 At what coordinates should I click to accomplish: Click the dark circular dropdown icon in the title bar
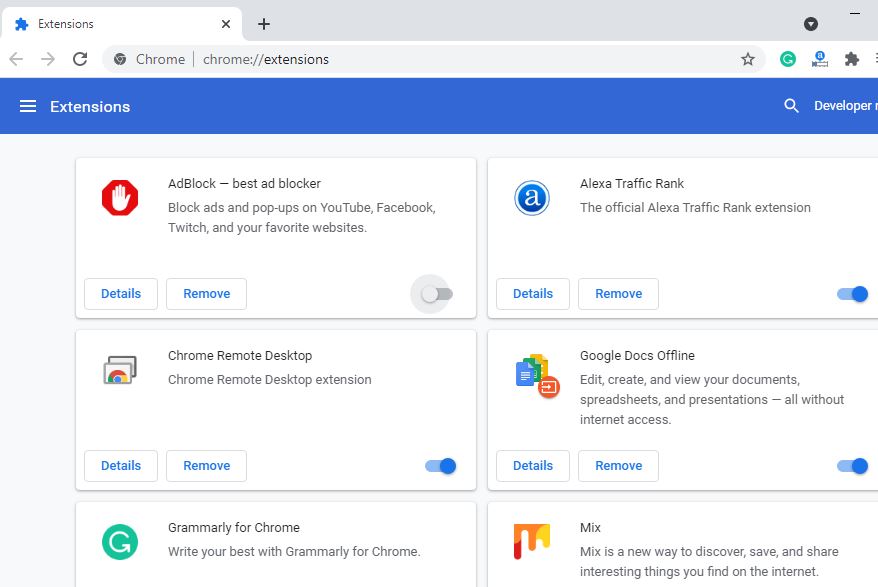(x=811, y=24)
